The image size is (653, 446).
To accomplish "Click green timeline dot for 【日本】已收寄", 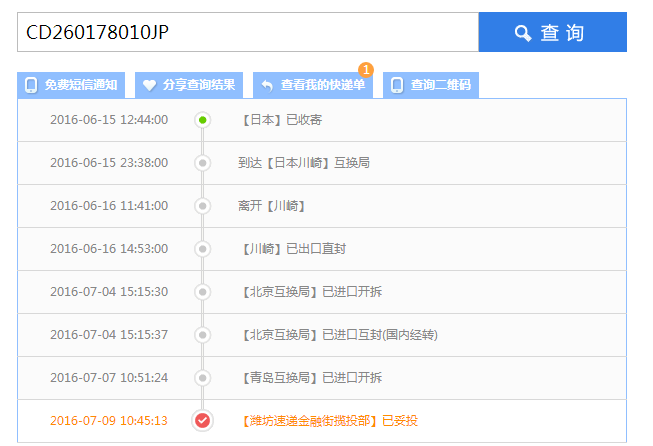I will 202,120.
